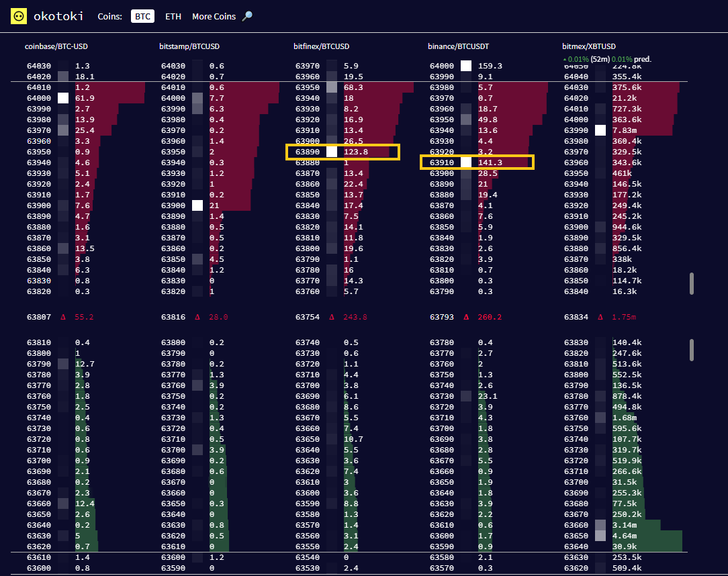Screen dimensions: 728x576
Task: Click the gray heat square at bitmex 63650
Action: click(x=600, y=536)
